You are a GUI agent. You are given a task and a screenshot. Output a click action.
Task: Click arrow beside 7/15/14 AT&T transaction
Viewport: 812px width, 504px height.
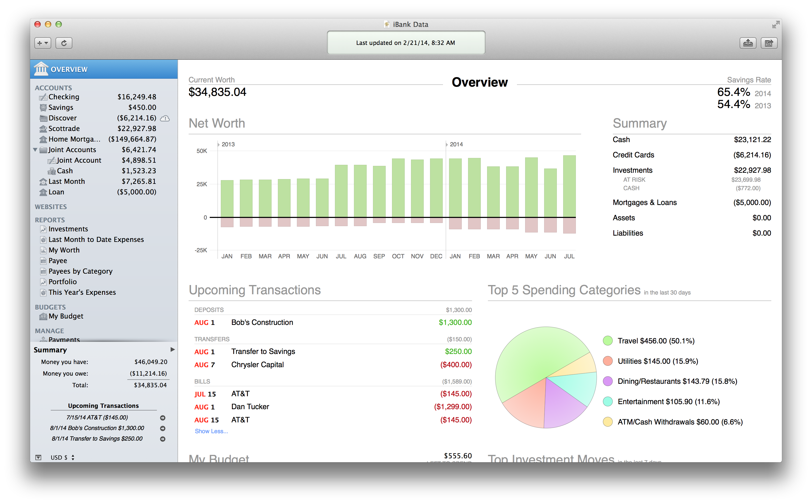(x=163, y=418)
